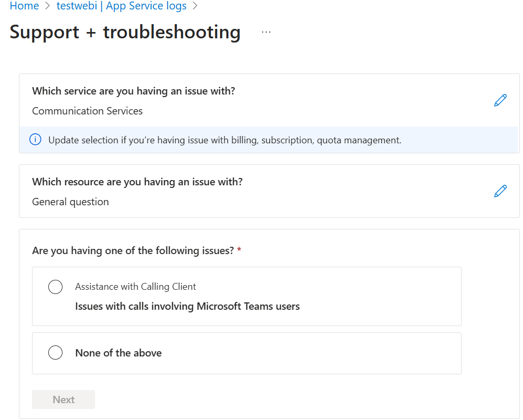Open breadcrumb separator dropdown next to Home

tap(47, 6)
